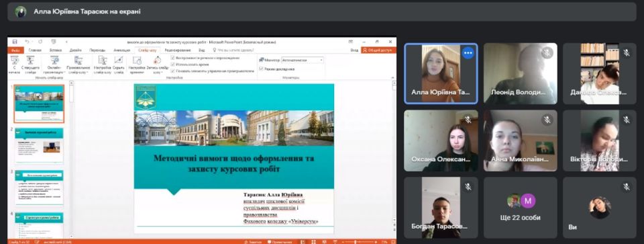Click the 'С начала' slideshow icon
The width and height of the screenshot is (644, 244).
(14, 64)
